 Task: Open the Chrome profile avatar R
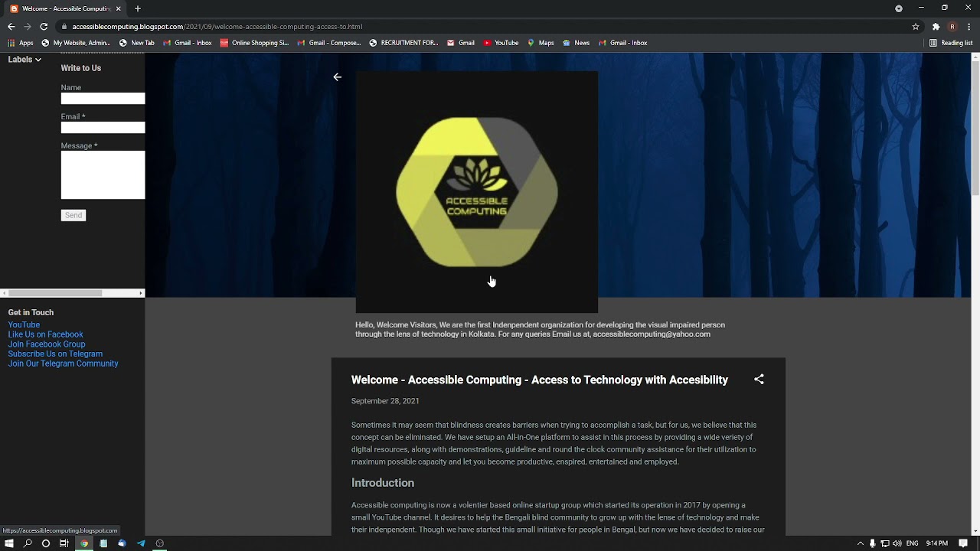[952, 26]
